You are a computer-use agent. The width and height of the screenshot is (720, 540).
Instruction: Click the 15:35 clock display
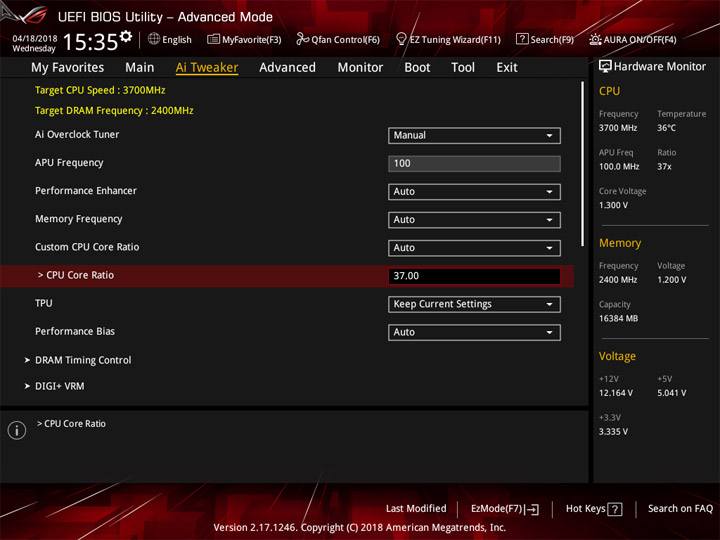(x=90, y=42)
